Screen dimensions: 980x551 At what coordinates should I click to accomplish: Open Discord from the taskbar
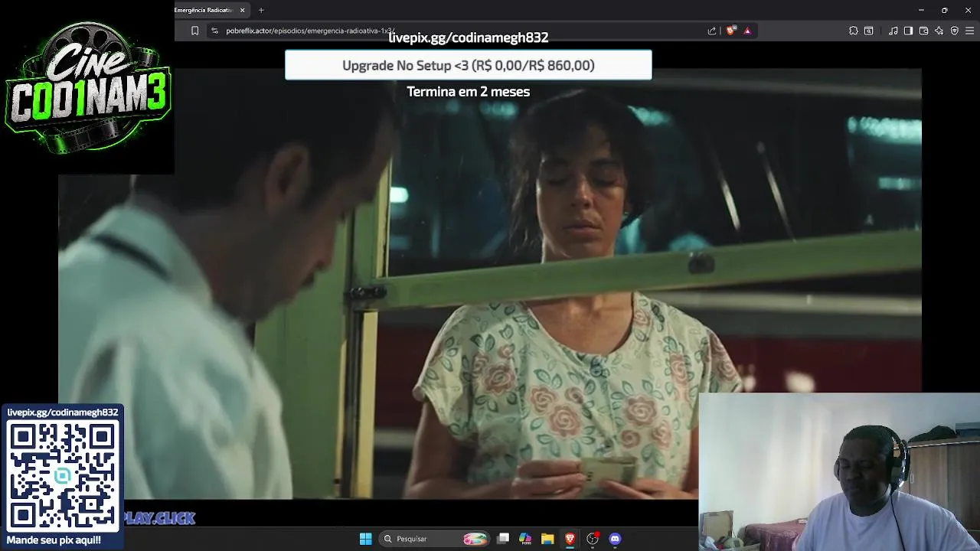click(615, 539)
